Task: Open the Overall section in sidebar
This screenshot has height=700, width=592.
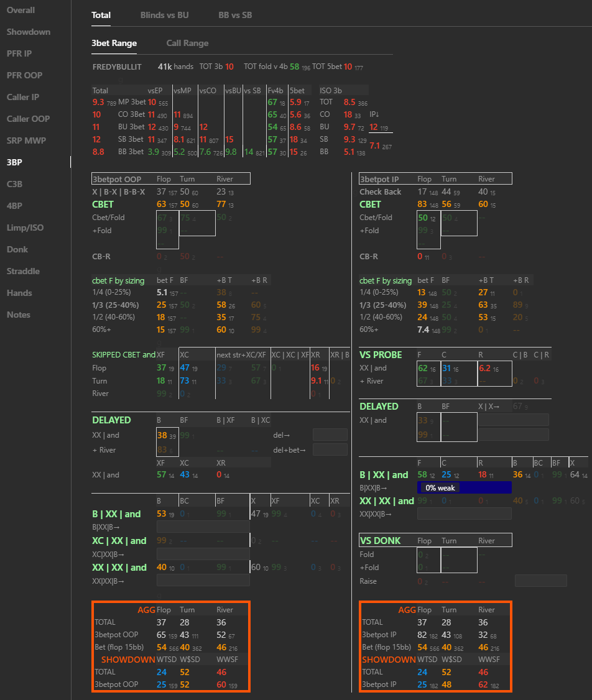Action: click(x=21, y=11)
